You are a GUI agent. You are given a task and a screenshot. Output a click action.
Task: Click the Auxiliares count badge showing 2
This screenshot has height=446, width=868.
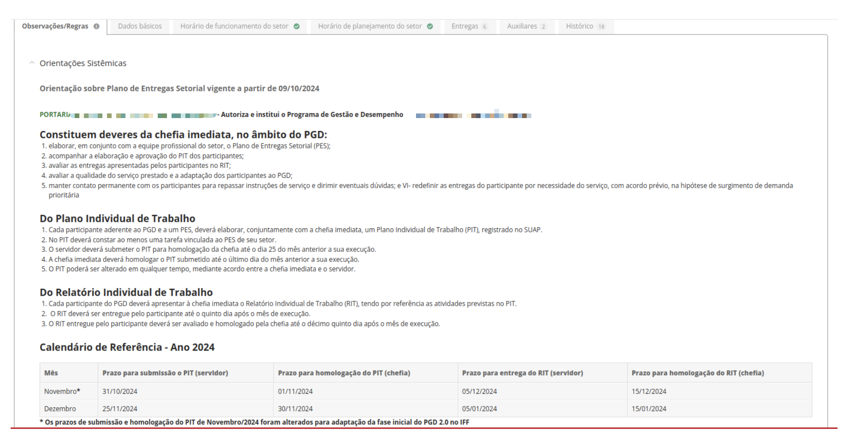point(543,27)
